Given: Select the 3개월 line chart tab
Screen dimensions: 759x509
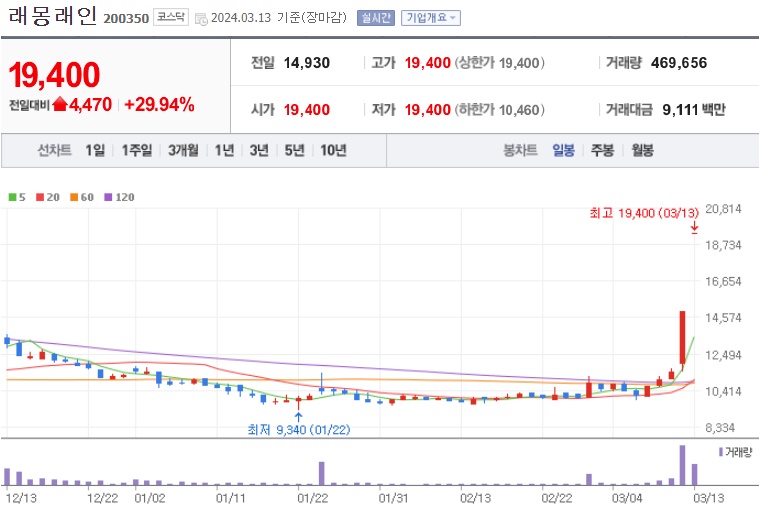Looking at the screenshot, I should pos(183,150).
